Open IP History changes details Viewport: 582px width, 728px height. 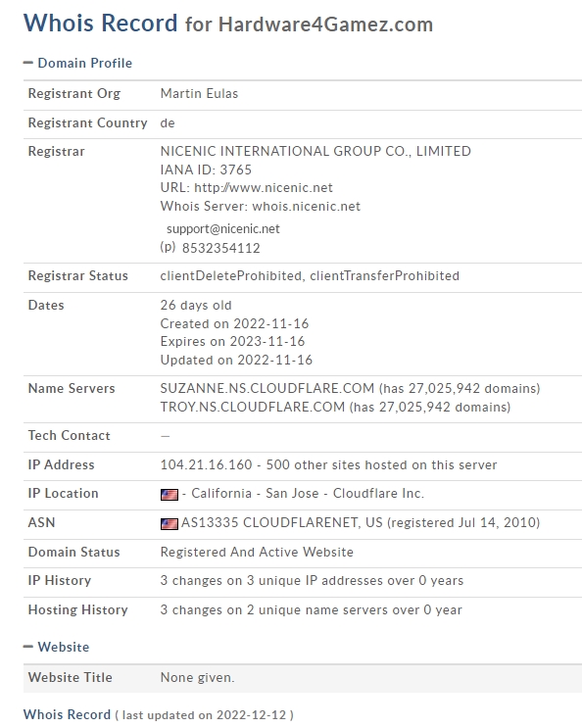pyautogui.click(x=312, y=581)
